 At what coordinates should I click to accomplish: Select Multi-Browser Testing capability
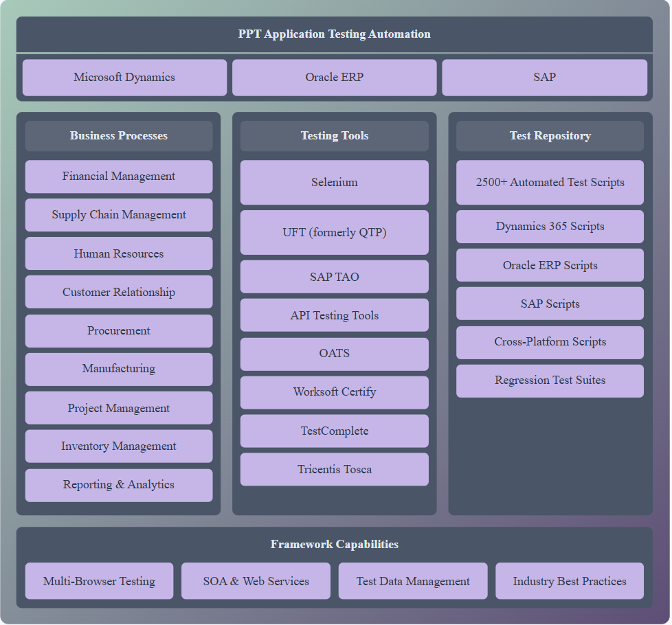[100, 581]
